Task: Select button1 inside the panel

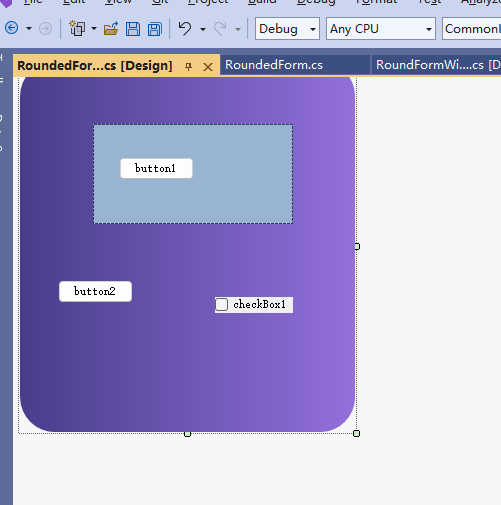Action: [156, 168]
